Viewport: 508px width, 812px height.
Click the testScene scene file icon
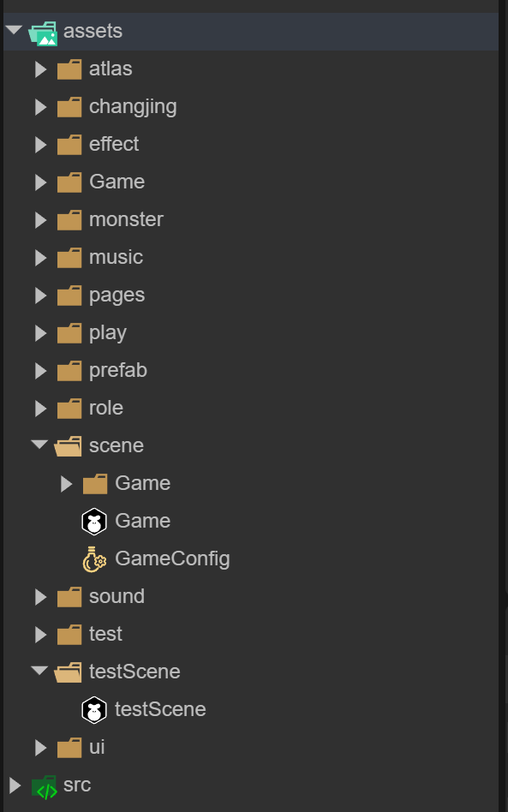click(94, 709)
